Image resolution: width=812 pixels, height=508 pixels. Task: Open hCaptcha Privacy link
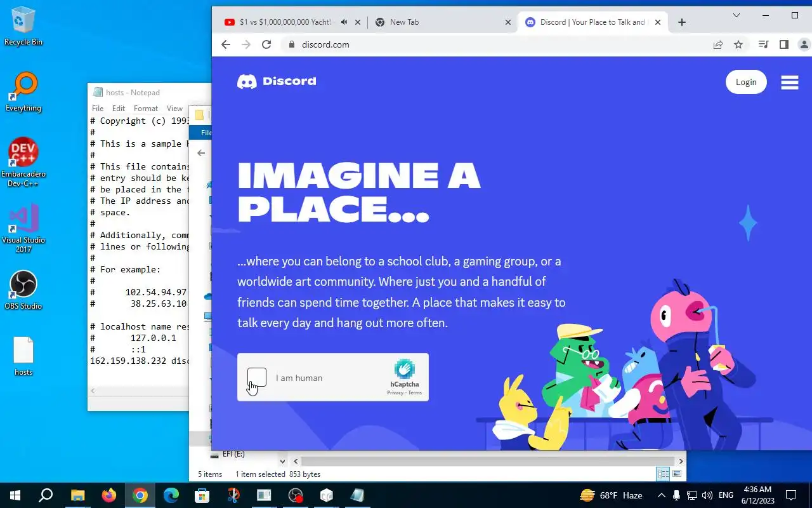tap(395, 393)
